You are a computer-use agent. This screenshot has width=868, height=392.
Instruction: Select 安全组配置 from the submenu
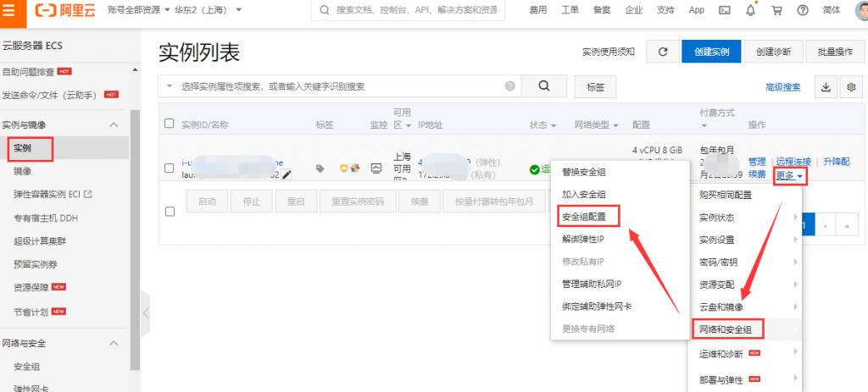pos(588,217)
